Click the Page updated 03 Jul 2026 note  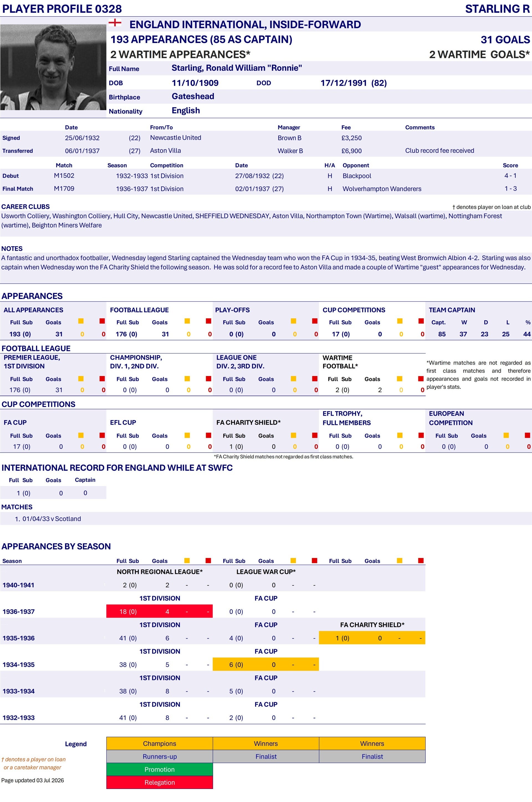click(33, 780)
